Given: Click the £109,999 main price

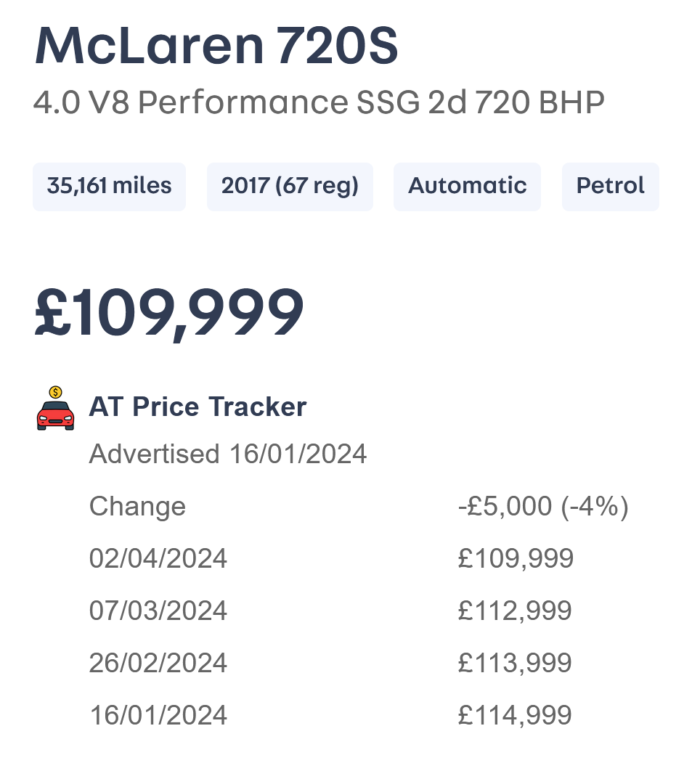Looking at the screenshot, I should tap(168, 314).
